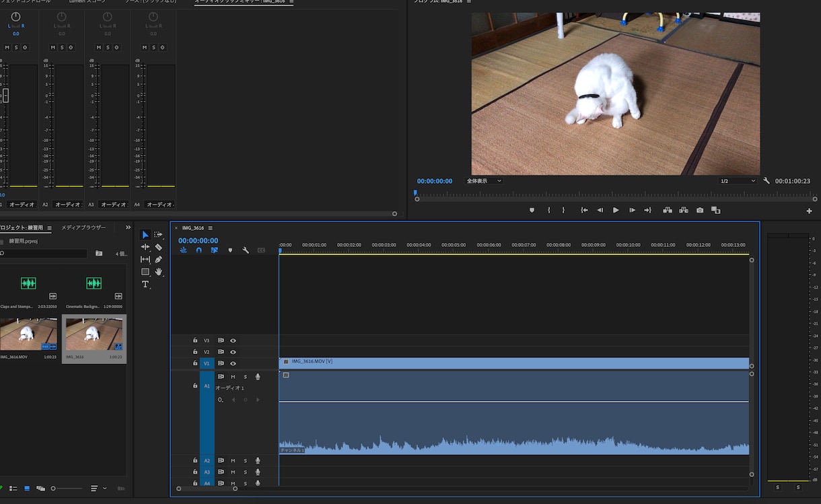Hide the V3 track output
The height and width of the screenshot is (504, 821).
(233, 340)
